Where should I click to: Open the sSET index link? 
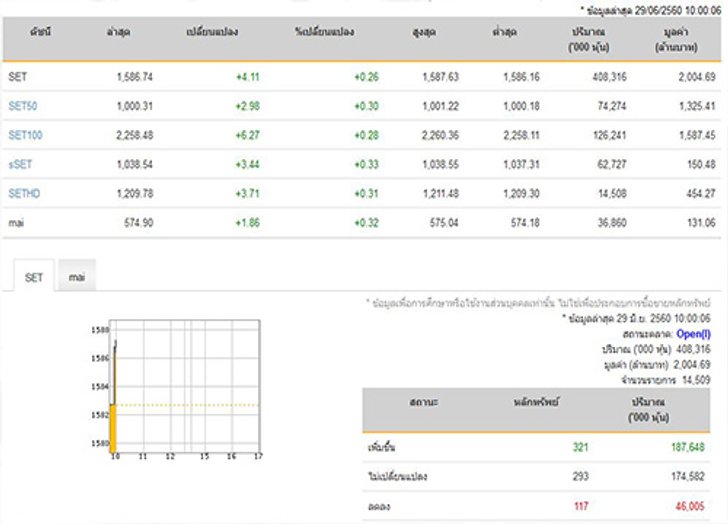point(20,164)
